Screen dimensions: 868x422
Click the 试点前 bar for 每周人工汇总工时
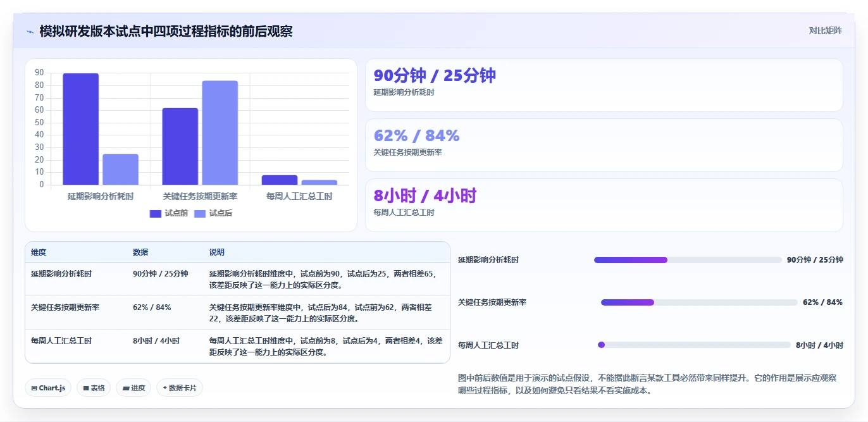point(280,180)
